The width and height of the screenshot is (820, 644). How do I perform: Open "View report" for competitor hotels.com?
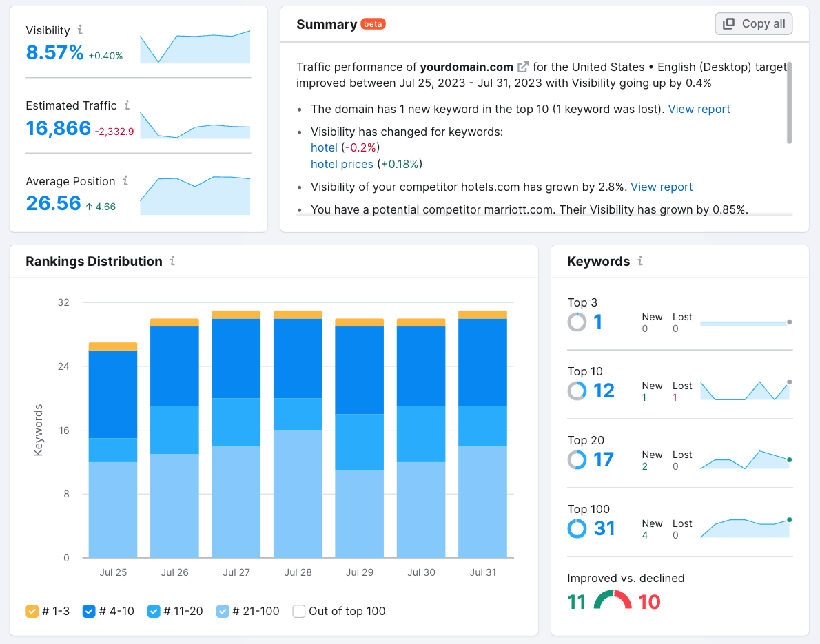661,187
